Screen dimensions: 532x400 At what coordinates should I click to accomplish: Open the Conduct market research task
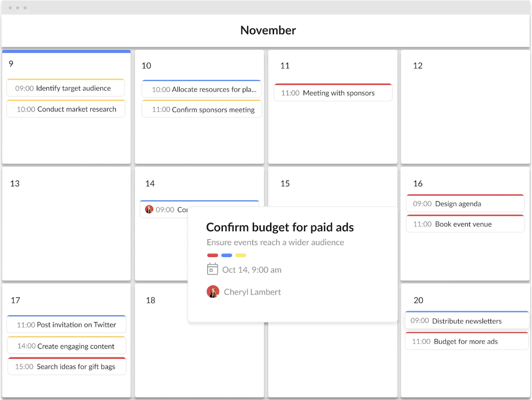point(65,109)
